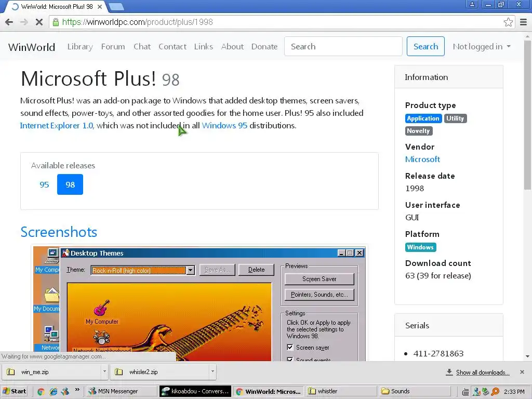Click the Novelty product type badge
Screen dimensions: 532x399
point(418,131)
